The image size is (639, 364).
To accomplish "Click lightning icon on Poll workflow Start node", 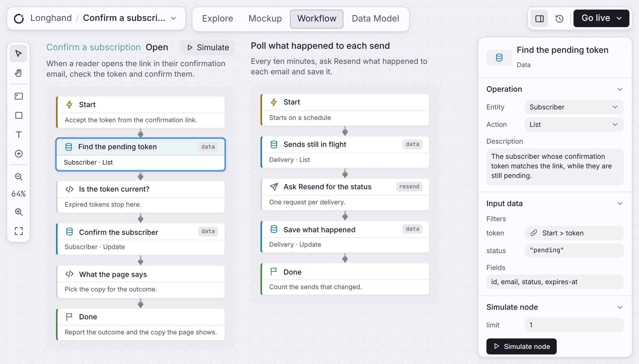I will click(274, 102).
